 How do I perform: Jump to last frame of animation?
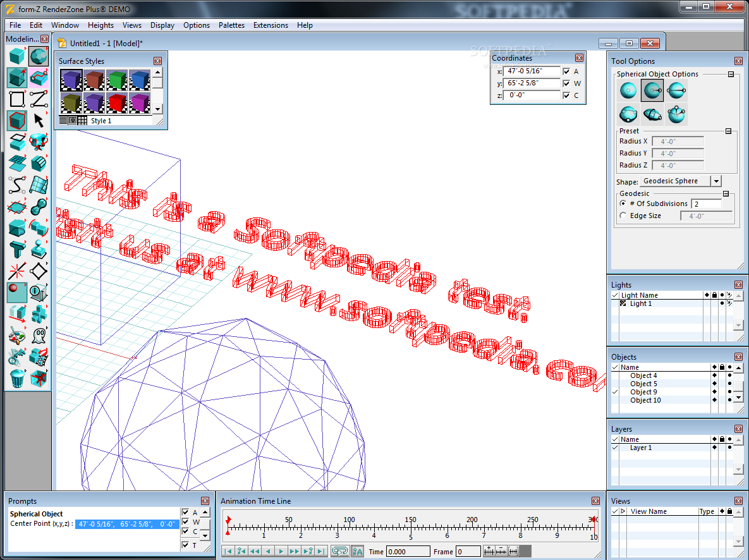pyautogui.click(x=321, y=551)
